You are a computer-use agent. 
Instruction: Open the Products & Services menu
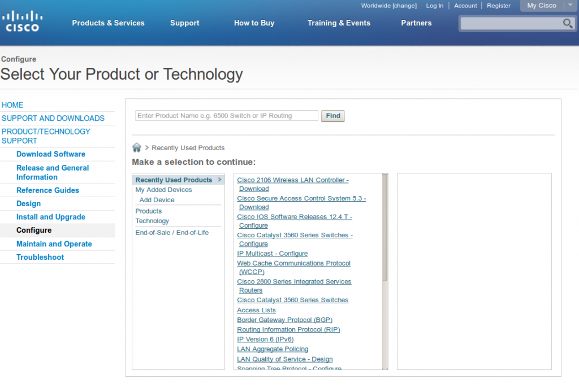pyautogui.click(x=108, y=23)
